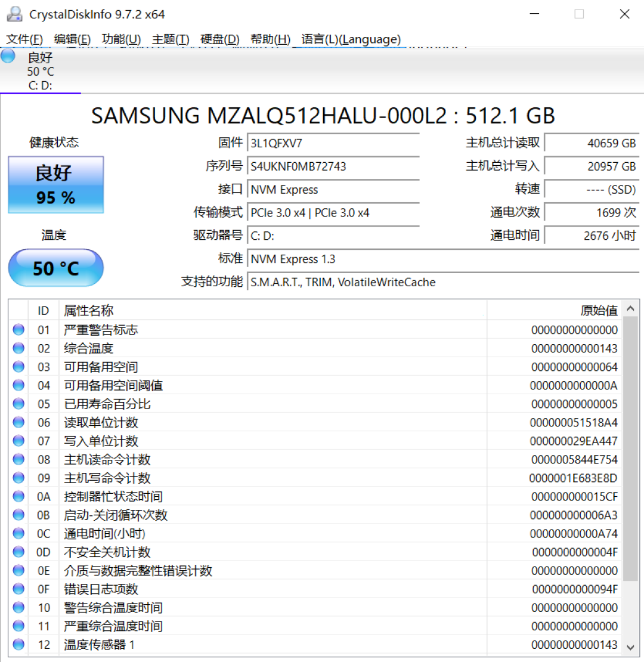The image size is (644, 662).
Task: Click the 原始值 column header
Action: 555,311
